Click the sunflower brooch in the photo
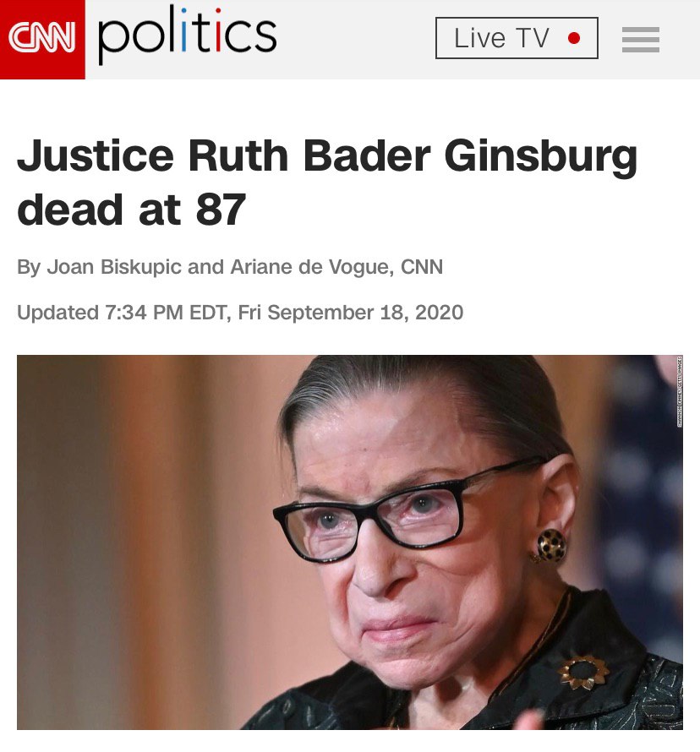 [x=583, y=672]
